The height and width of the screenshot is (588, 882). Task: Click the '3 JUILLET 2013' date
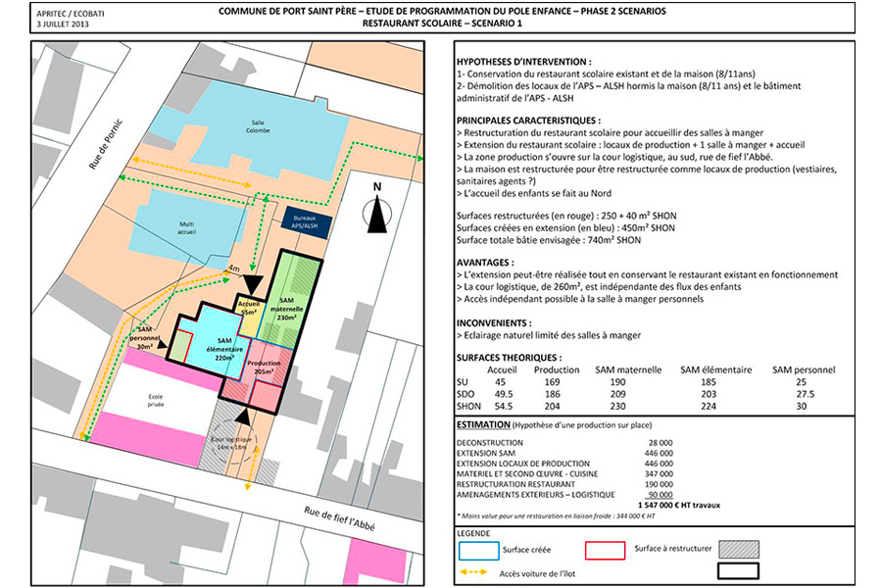click(63, 24)
